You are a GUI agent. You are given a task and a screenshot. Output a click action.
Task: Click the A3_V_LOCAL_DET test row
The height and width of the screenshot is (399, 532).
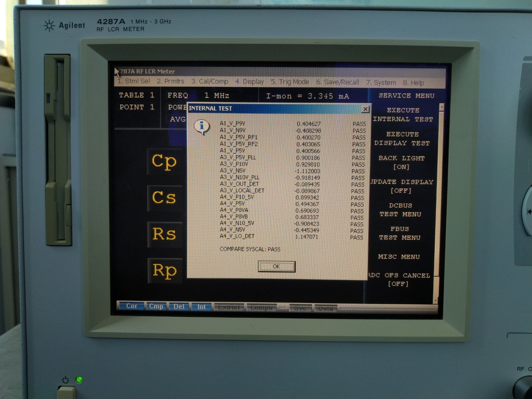tap(292, 191)
